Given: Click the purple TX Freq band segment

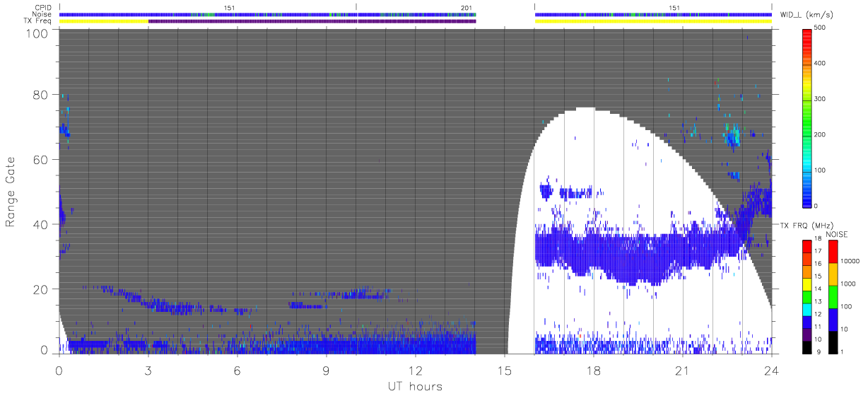Looking at the screenshot, I should pyautogui.click(x=312, y=21).
